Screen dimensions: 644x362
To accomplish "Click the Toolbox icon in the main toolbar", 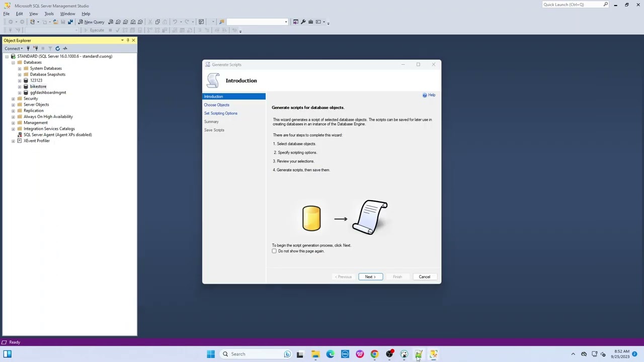I will 310,22.
